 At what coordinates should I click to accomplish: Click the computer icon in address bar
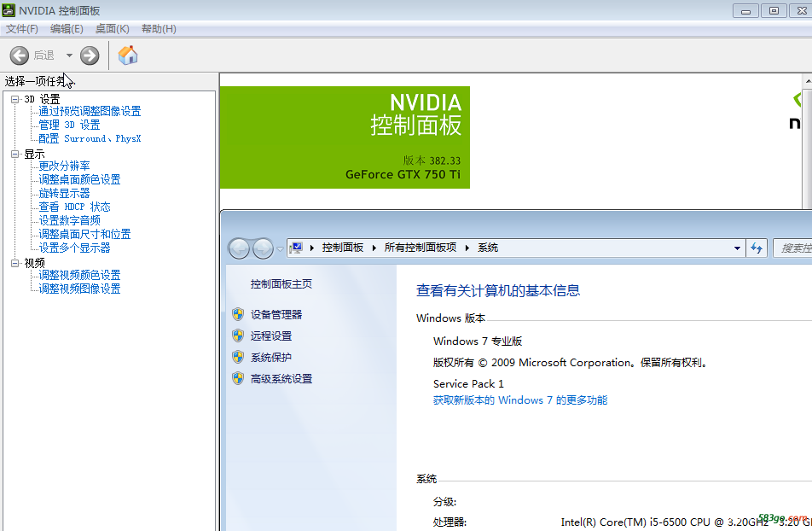(x=296, y=248)
